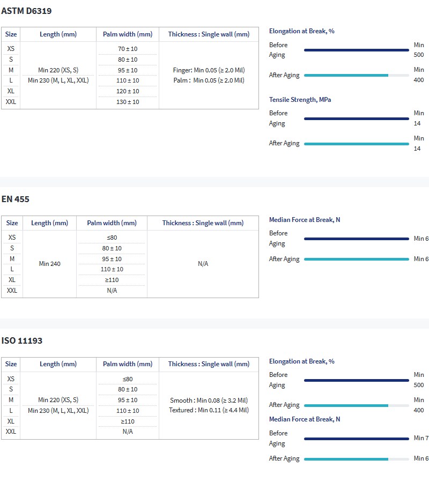Viewport: 429px width, 504px height.
Task: Click the 70 ± 10 palm width cell
Action: (128, 49)
